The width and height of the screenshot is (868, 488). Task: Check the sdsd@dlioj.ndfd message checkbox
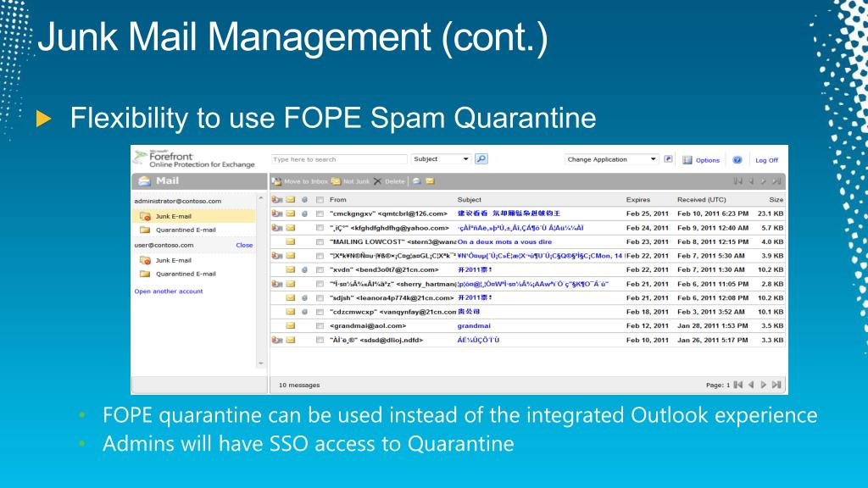tap(320, 340)
